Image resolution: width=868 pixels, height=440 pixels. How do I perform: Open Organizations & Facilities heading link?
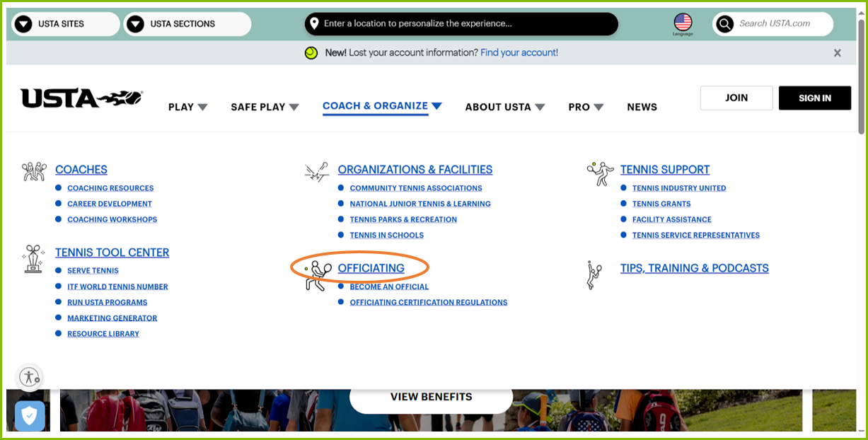(415, 170)
